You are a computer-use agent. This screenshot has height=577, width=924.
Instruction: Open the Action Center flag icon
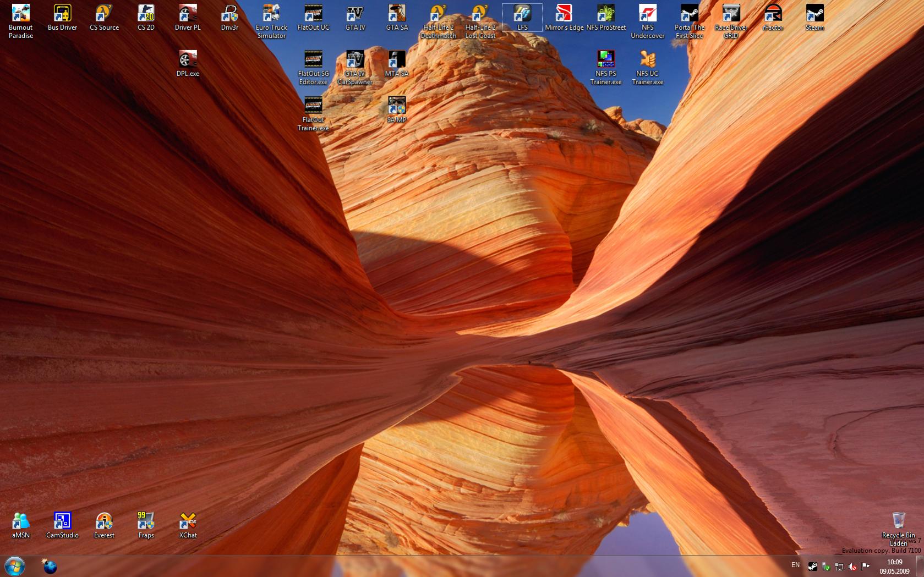coord(866,566)
